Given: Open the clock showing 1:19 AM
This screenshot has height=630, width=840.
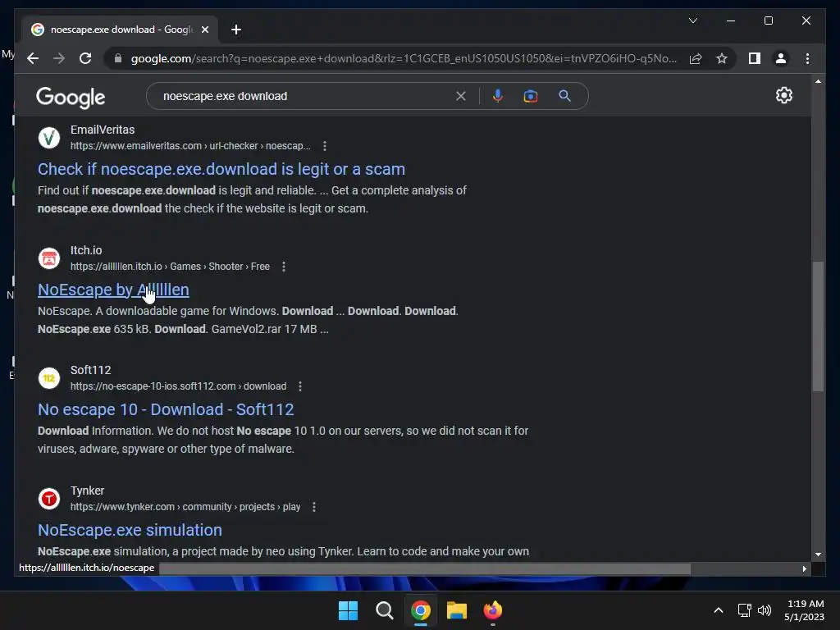Looking at the screenshot, I should pos(804,610).
